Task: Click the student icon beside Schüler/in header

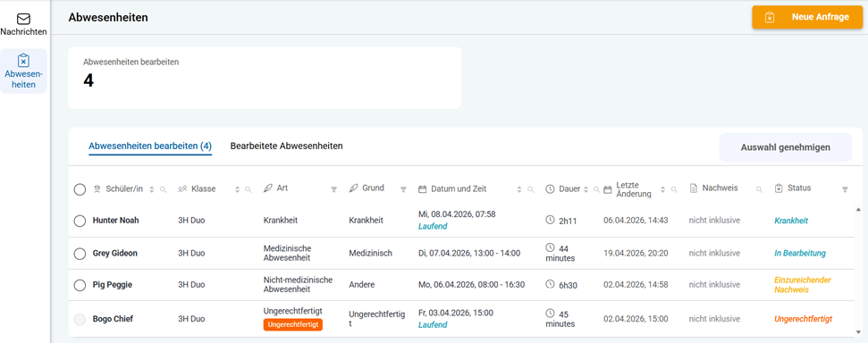Action: point(97,188)
